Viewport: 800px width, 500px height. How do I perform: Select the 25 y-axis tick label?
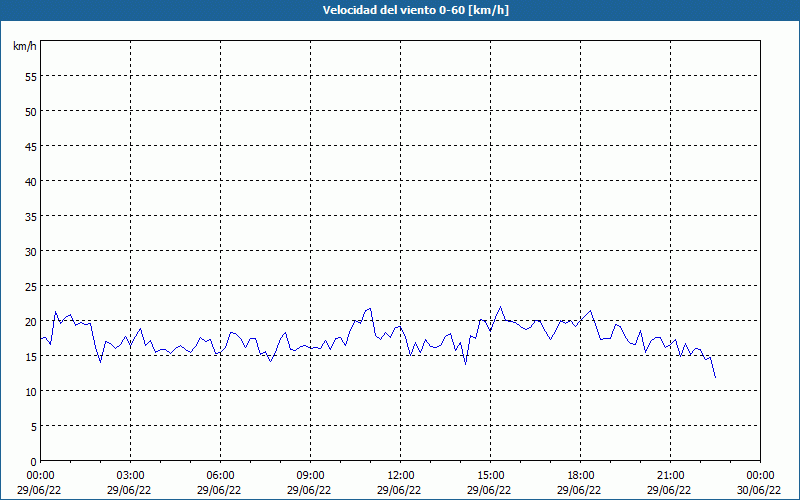[30, 286]
